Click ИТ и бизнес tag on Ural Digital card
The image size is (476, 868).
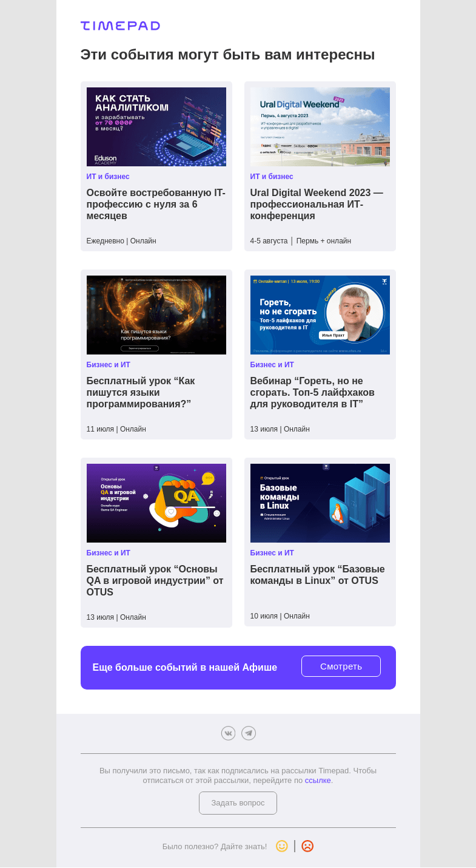click(x=272, y=177)
